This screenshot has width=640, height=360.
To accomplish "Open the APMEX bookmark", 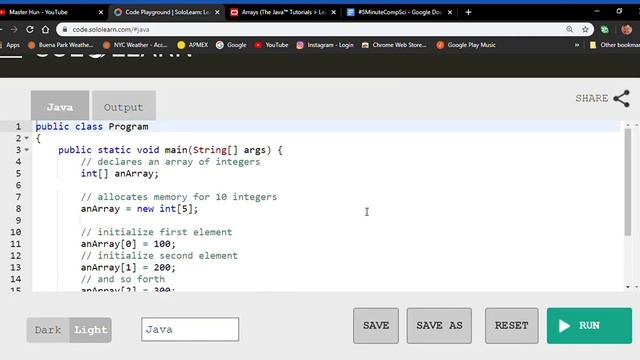I will [x=193, y=45].
